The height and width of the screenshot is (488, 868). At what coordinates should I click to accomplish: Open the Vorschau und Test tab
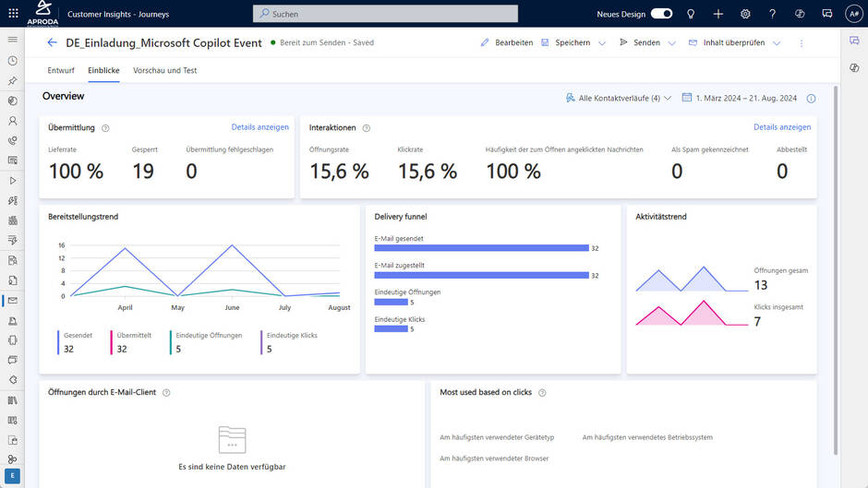click(164, 70)
